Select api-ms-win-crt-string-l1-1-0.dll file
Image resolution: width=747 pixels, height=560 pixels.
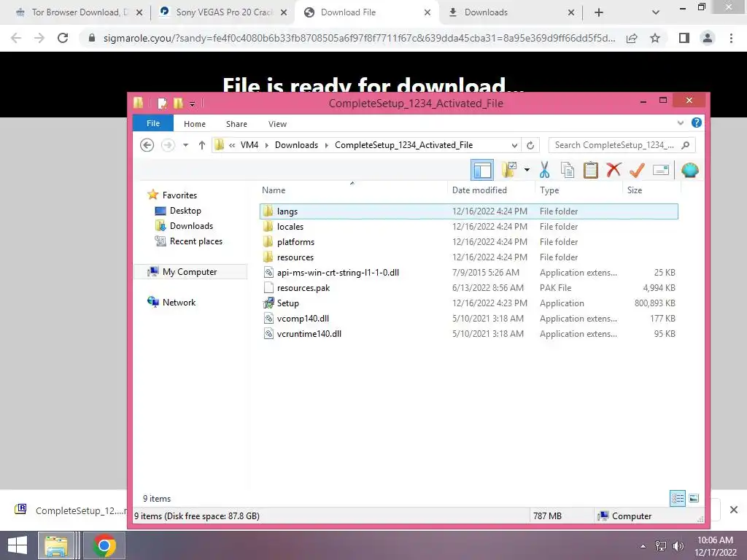point(469,273)
